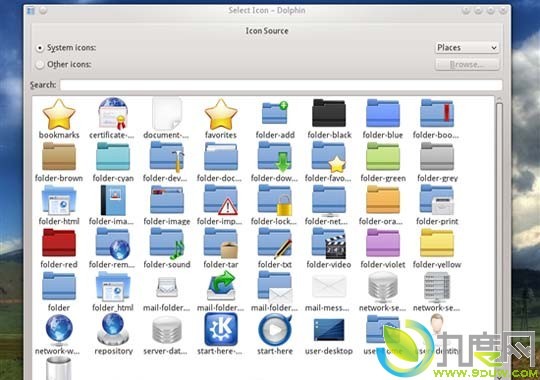Enable the System icons radio button
Viewport: 540px width, 380px height.
click(x=40, y=48)
